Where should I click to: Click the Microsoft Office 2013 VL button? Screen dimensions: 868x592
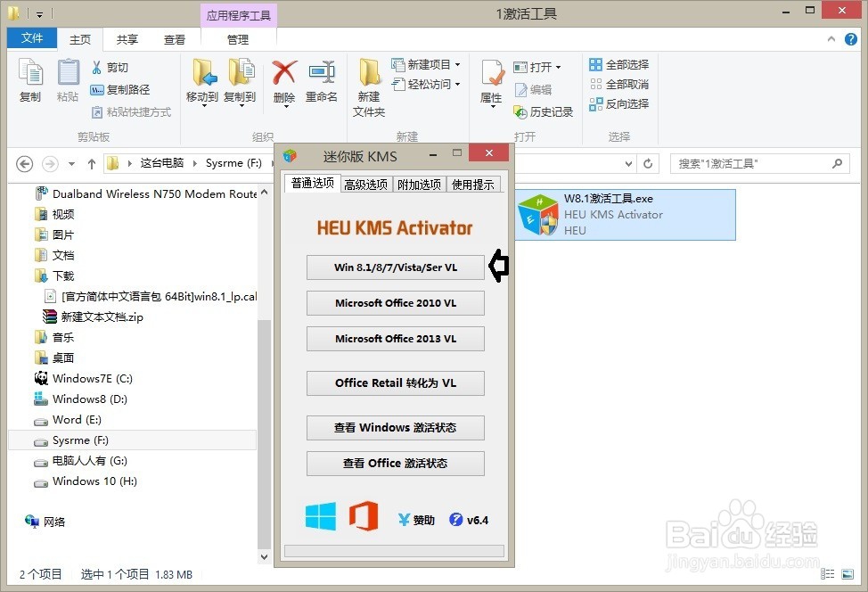click(396, 339)
